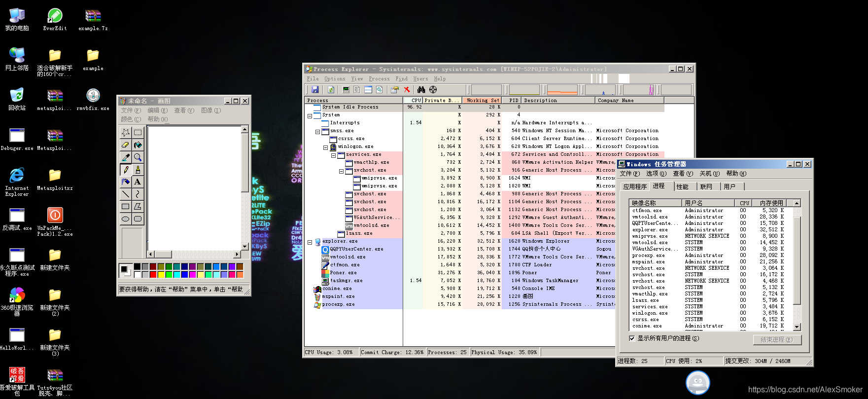Select mspaint.exe row in Task Manager
This screenshot has width=868, height=399.
[711, 262]
